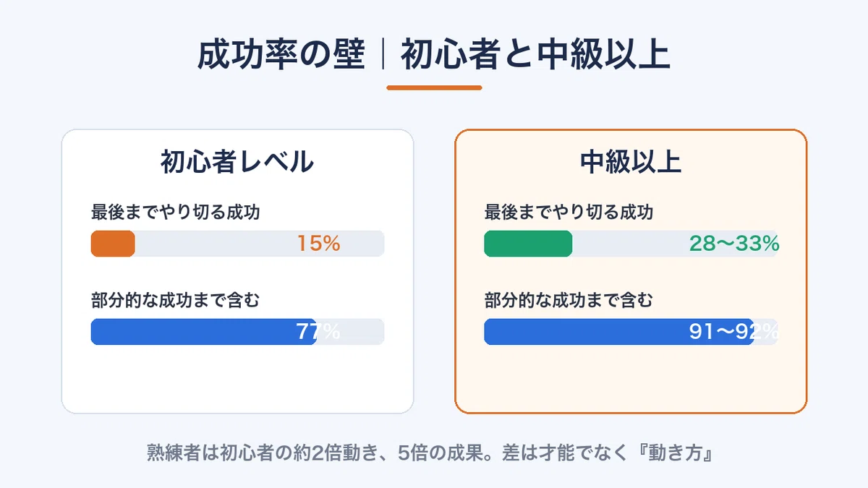
Task: Click 最後までやり切る成功 label in 中級以上 card
Action: 569,213
